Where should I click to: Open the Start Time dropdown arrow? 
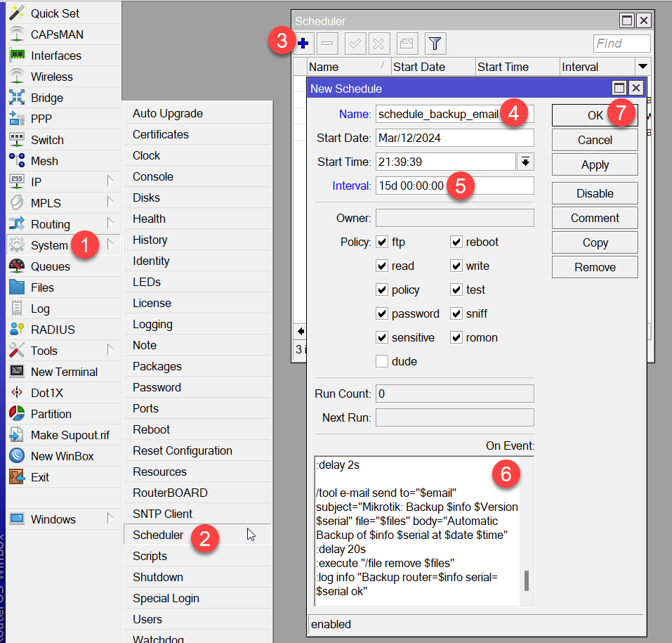tap(525, 162)
